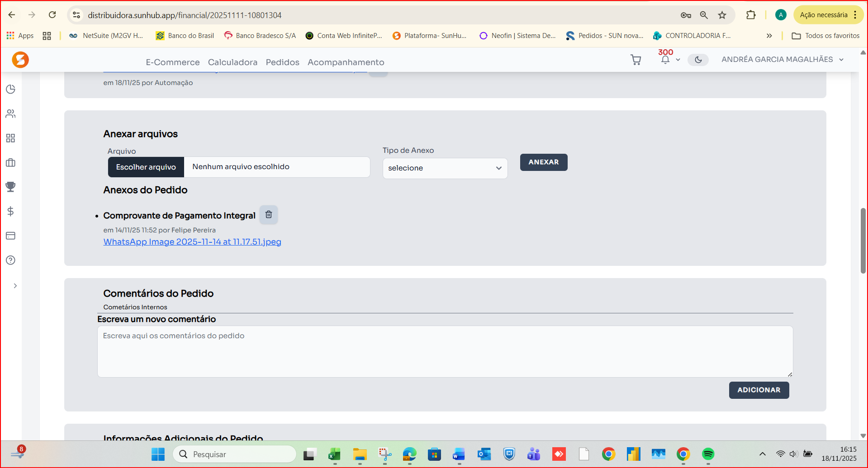Open the credit card sidebar icon
The image size is (868, 468).
[x=10, y=236]
